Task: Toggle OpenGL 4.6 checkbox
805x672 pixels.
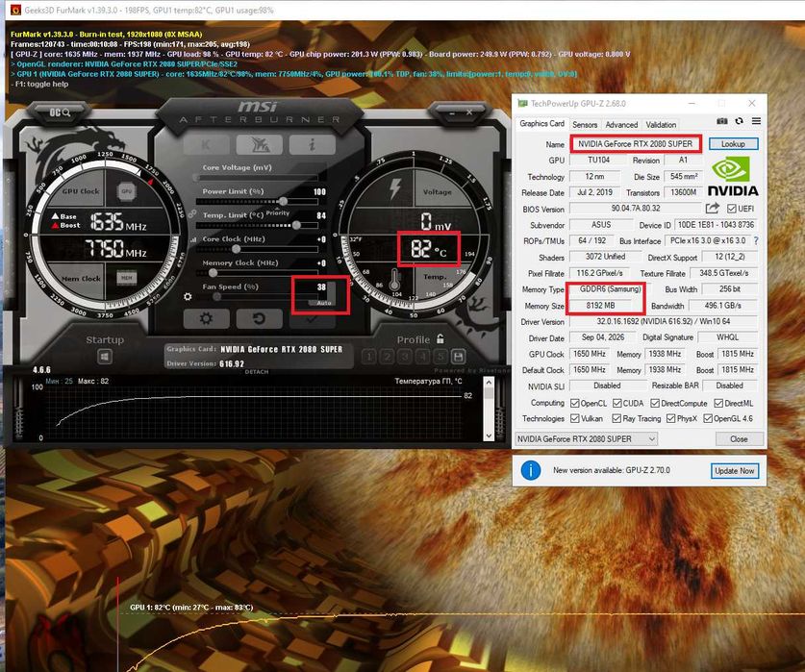Action: 708,418
